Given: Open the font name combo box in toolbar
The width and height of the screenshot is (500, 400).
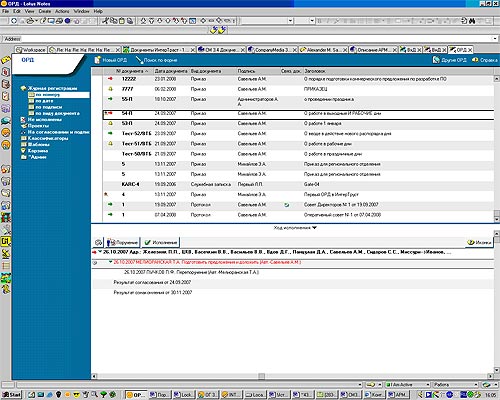Looking at the screenshot, I should pyautogui.click(x=267, y=21).
